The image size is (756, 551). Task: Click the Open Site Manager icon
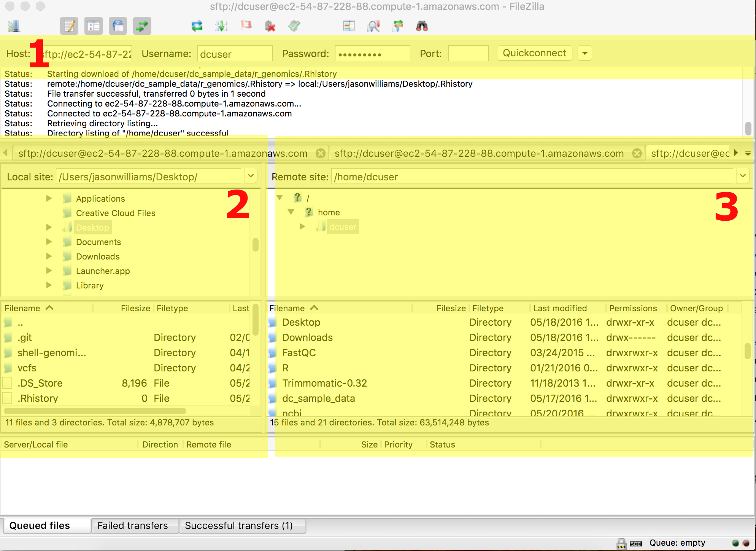[x=13, y=26]
